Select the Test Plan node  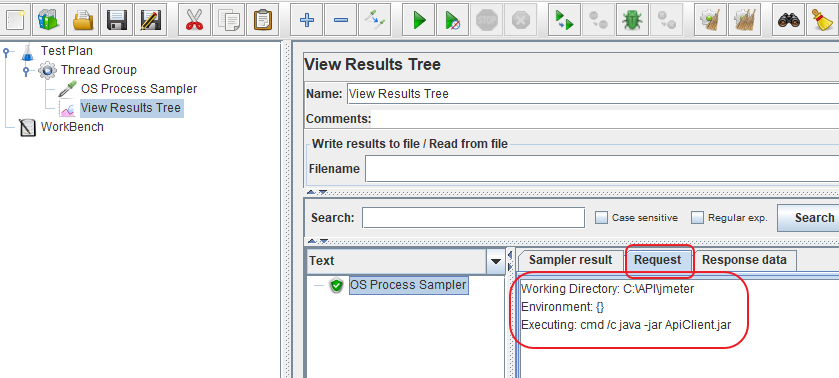(x=66, y=51)
